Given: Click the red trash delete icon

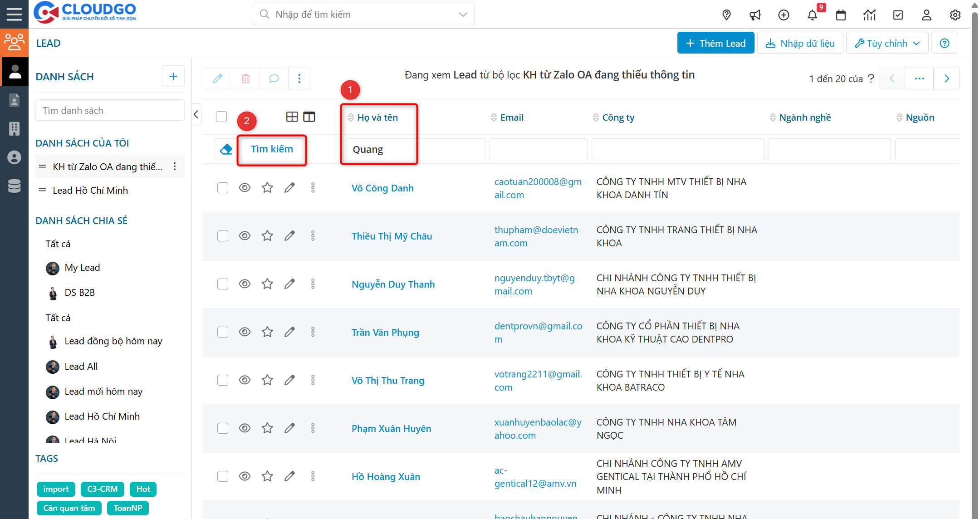Looking at the screenshot, I should (x=245, y=78).
